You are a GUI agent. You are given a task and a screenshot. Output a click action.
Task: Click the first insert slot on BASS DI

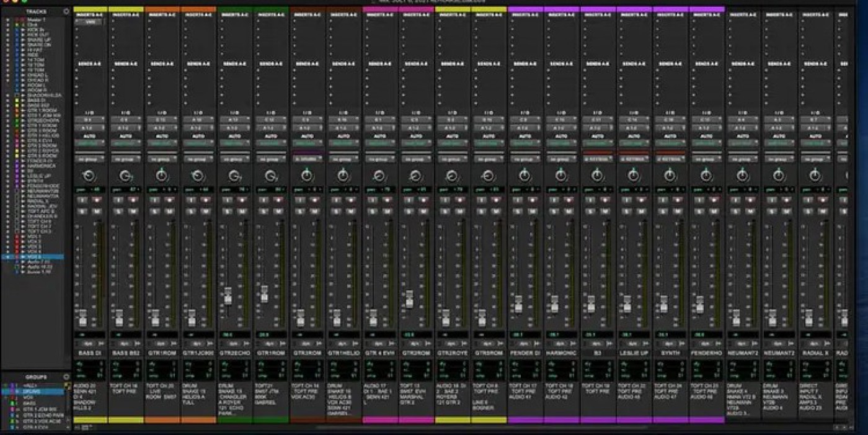[90, 22]
